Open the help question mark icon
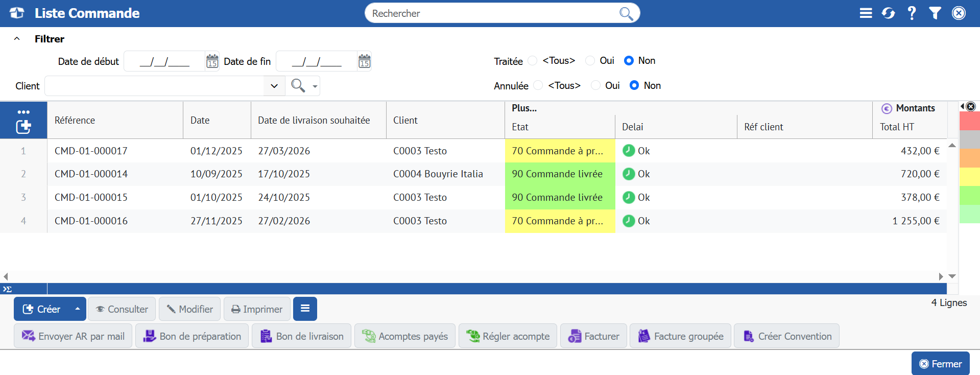 pos(912,13)
